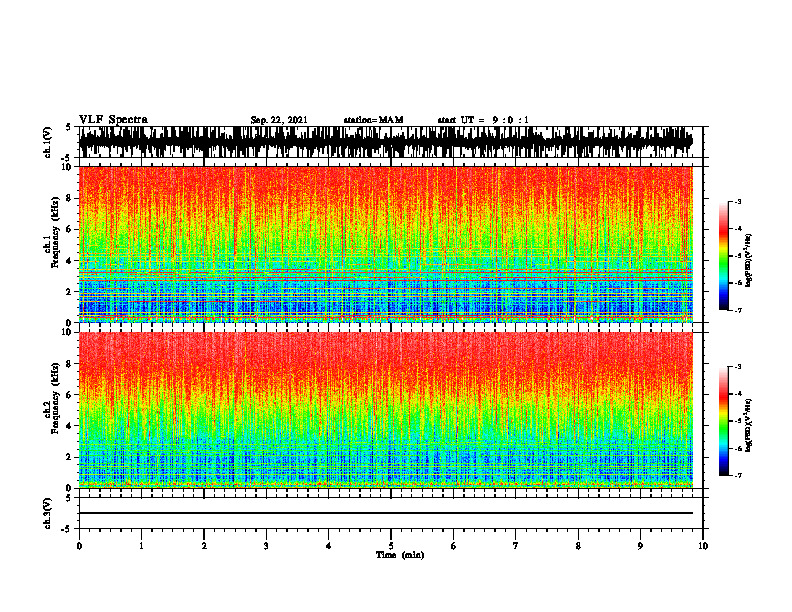Click time axis tick label "6"
This screenshot has width=792, height=612.
point(454,546)
